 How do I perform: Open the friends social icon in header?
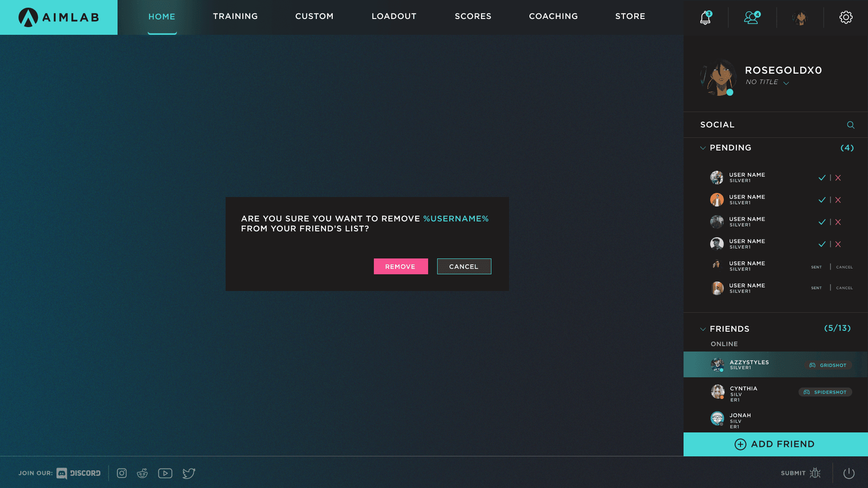(751, 18)
